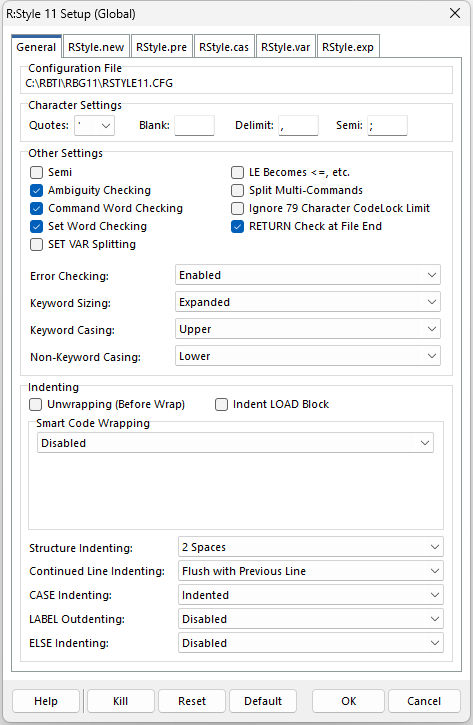Open the Non-Keyword Casing dropdown
The width and height of the screenshot is (473, 725).
pyautogui.click(x=307, y=356)
